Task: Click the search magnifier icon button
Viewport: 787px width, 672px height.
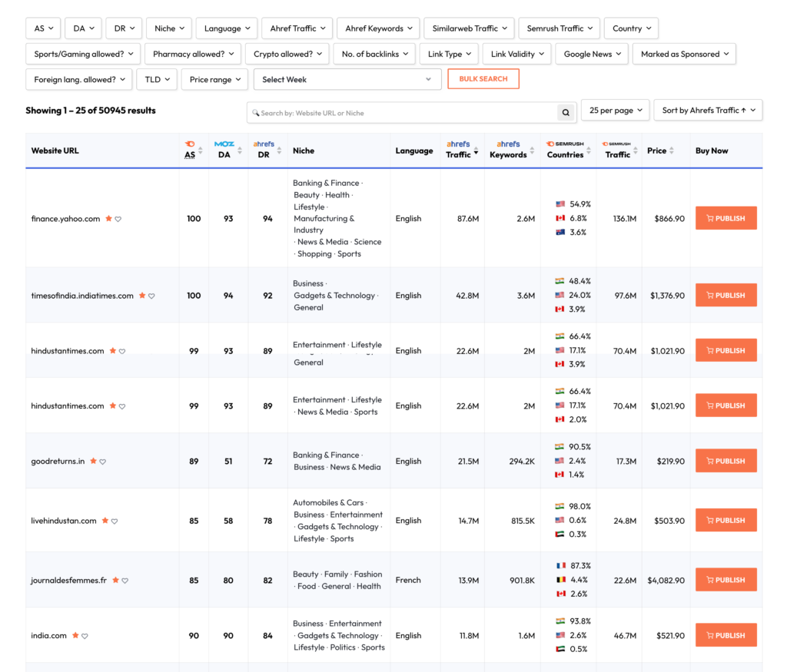Action: pyautogui.click(x=566, y=113)
